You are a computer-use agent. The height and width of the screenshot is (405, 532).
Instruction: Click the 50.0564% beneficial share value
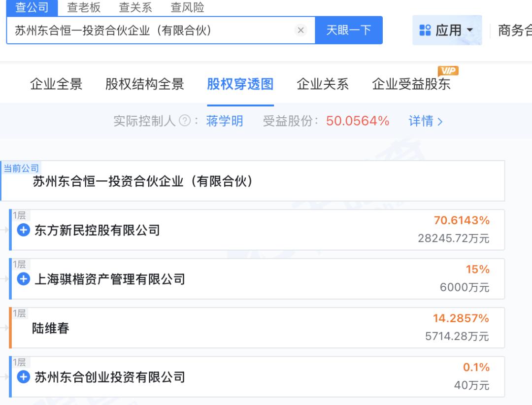click(x=358, y=121)
